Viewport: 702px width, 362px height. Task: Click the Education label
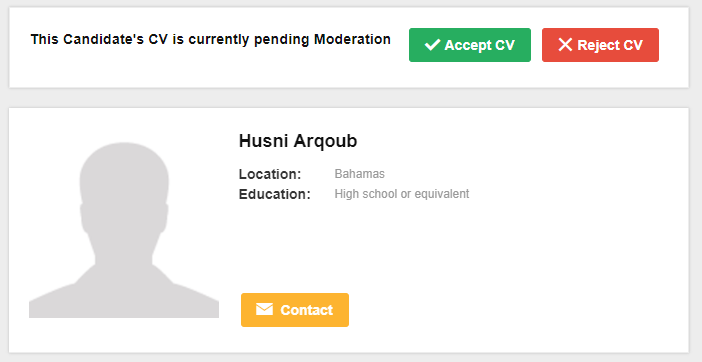(x=274, y=195)
